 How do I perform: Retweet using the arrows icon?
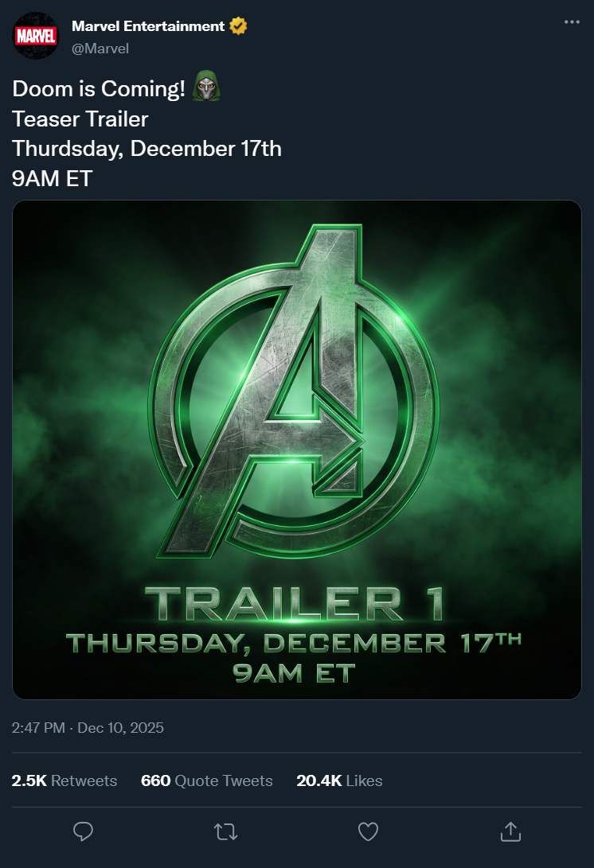pyautogui.click(x=225, y=831)
